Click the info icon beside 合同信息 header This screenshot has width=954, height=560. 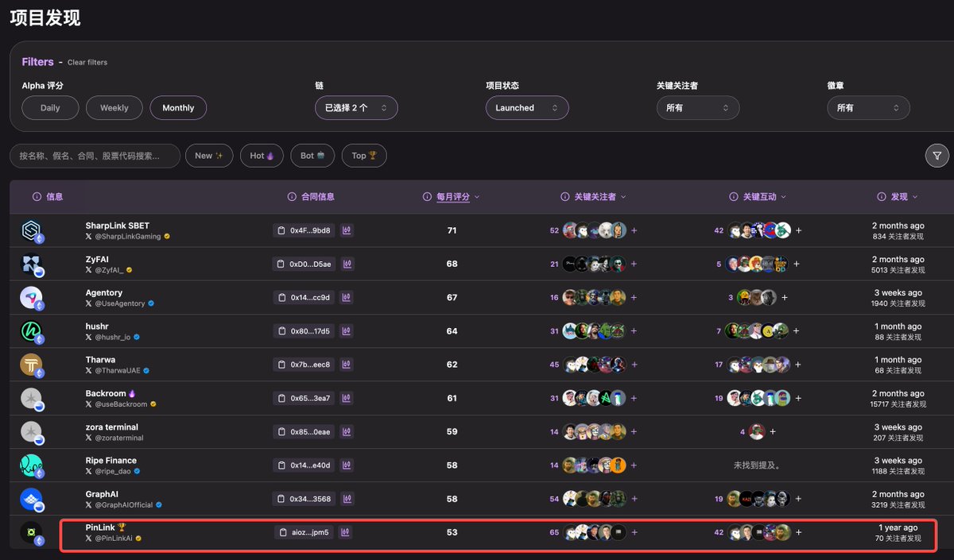point(292,197)
